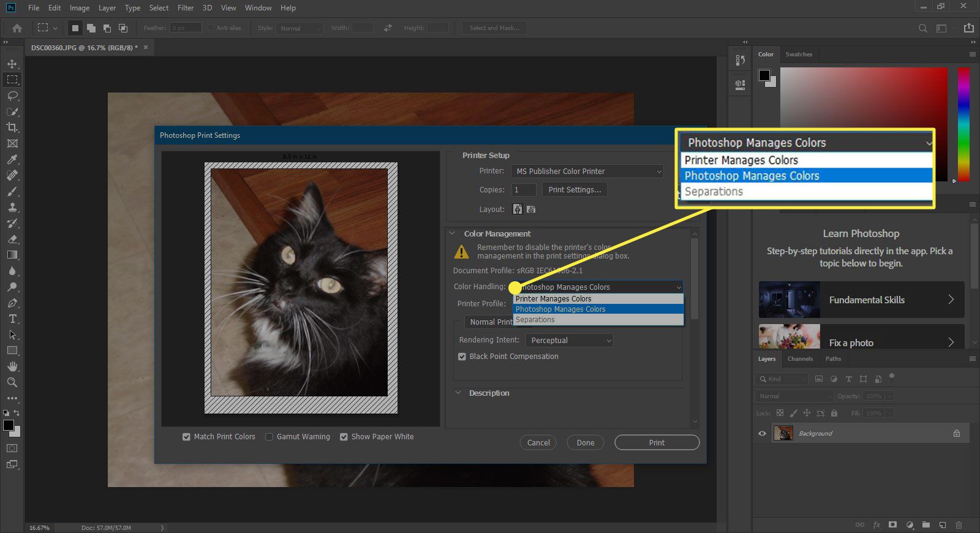Click the foreground color swatch in toolbar
The width and height of the screenshot is (980, 533).
[9, 425]
